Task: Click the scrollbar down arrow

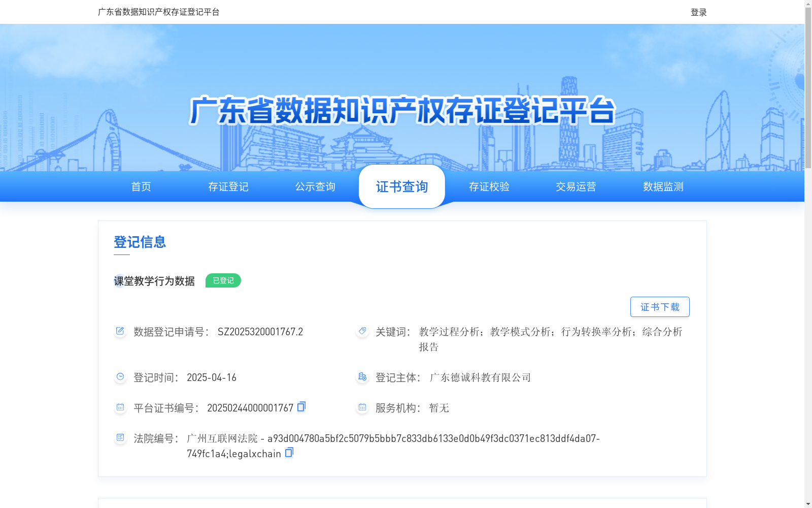Action: coord(808,504)
